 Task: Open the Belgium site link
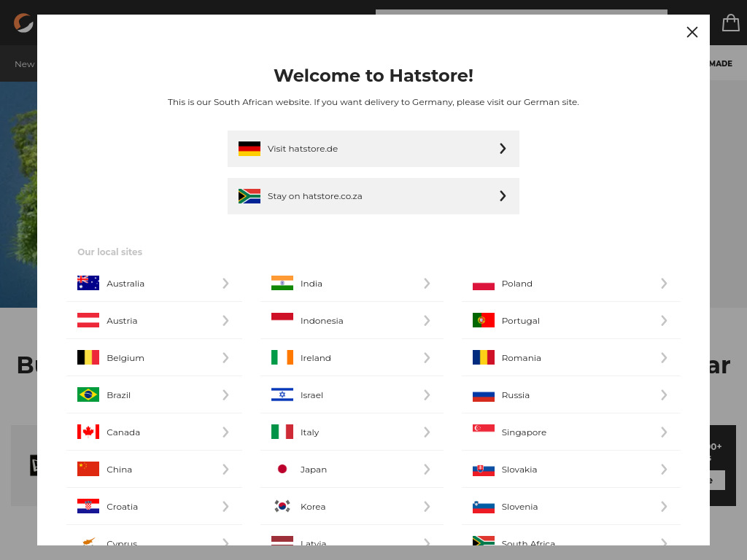tap(154, 358)
